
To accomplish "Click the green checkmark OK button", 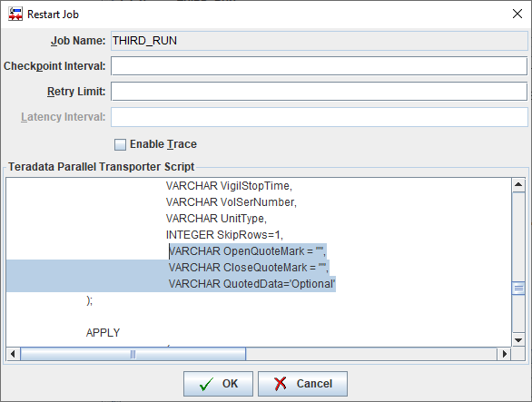I will pos(218,384).
